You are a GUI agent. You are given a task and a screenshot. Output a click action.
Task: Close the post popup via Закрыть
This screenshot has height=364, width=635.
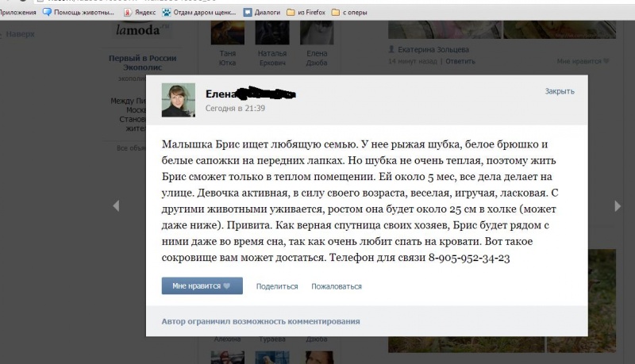[x=560, y=91]
